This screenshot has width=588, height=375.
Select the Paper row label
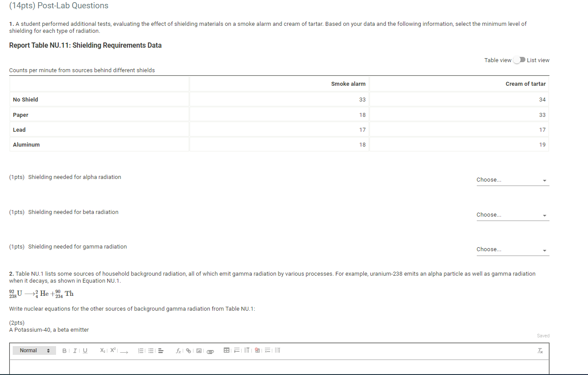[21, 115]
